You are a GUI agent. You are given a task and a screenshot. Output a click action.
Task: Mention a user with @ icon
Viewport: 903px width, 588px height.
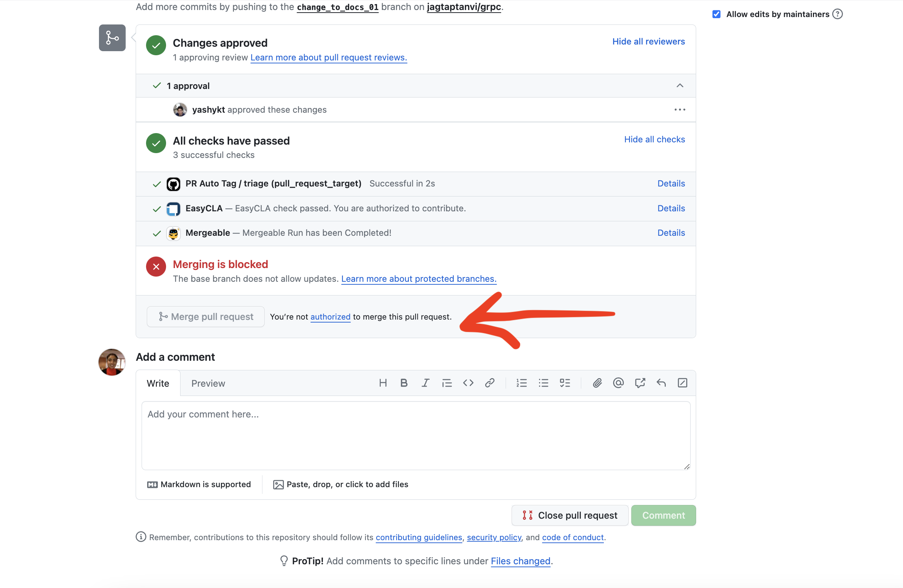(618, 383)
